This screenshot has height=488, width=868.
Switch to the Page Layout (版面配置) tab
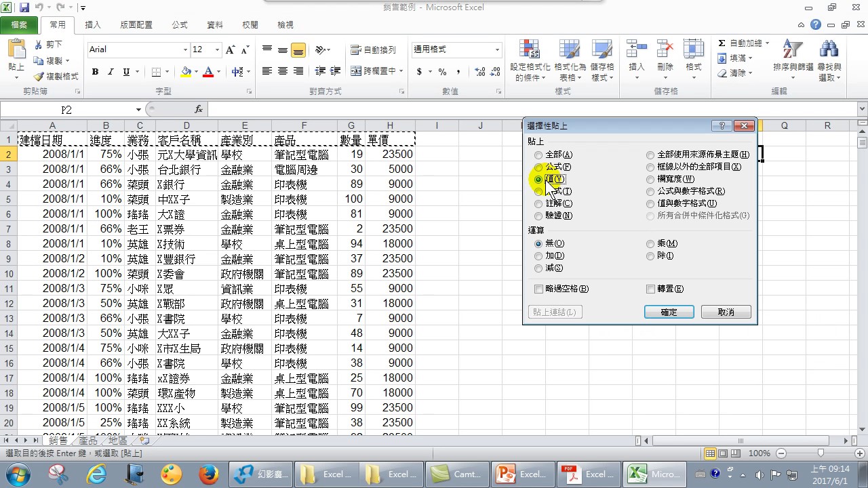pos(136,25)
